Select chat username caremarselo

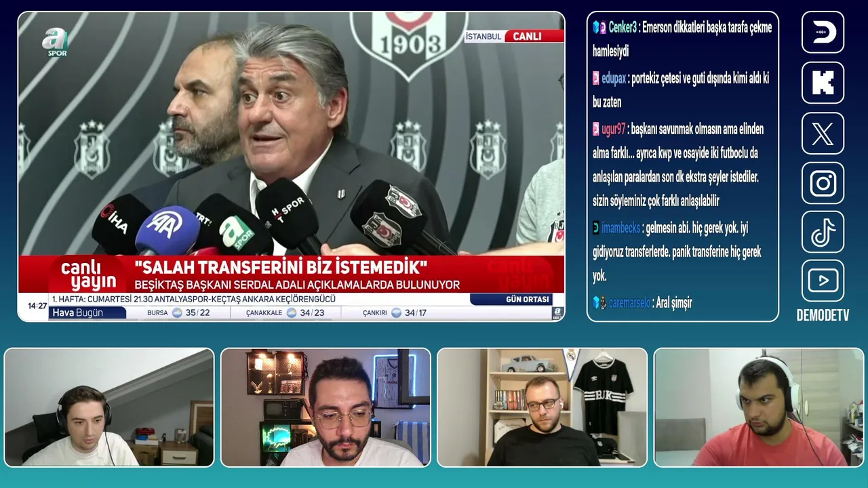tap(629, 303)
